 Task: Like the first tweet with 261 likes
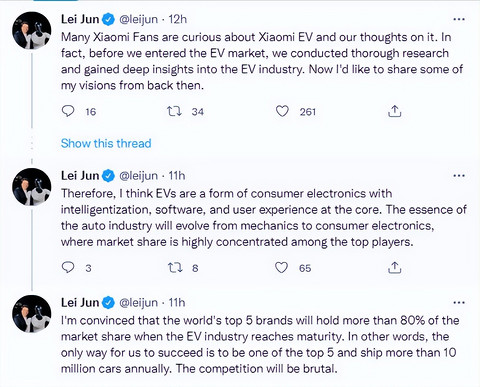pyautogui.click(x=282, y=111)
